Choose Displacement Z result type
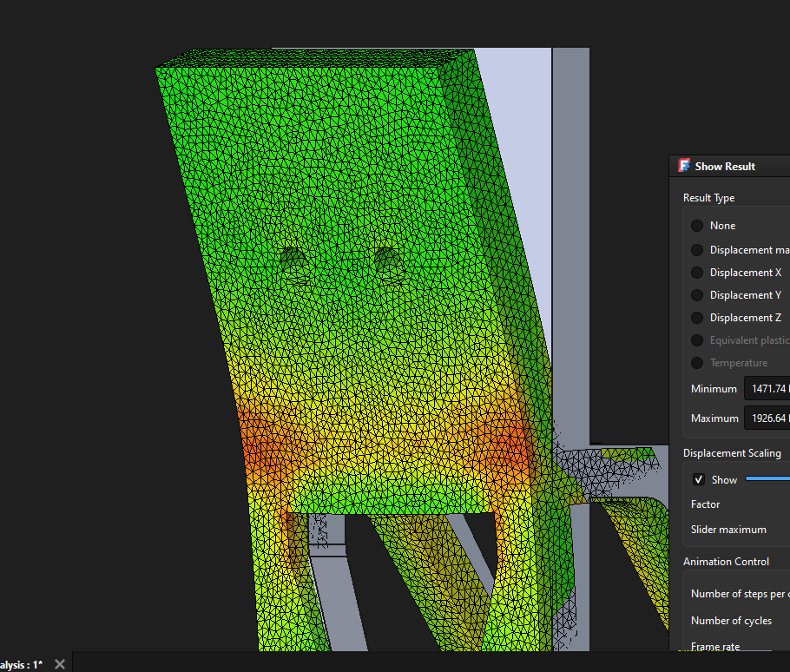790x672 pixels. click(x=697, y=318)
